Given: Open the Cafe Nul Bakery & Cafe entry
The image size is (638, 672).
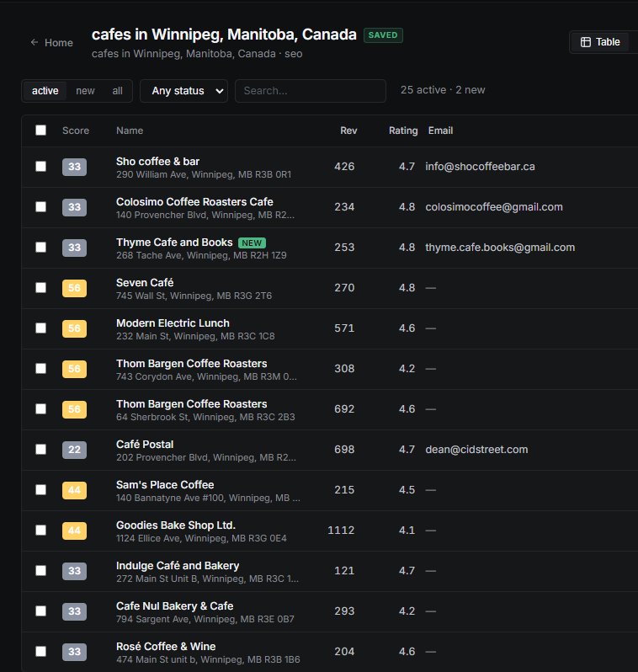Looking at the screenshot, I should [x=175, y=606].
